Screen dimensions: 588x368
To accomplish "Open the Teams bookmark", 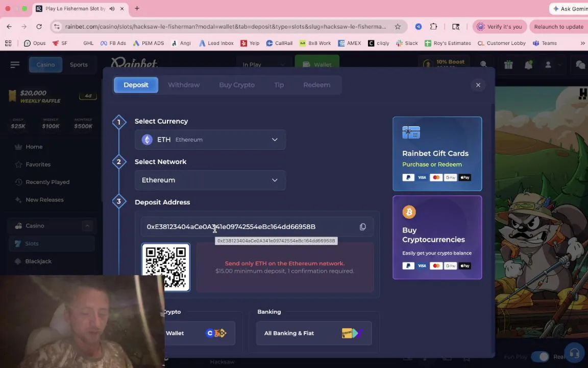I will pos(545,43).
